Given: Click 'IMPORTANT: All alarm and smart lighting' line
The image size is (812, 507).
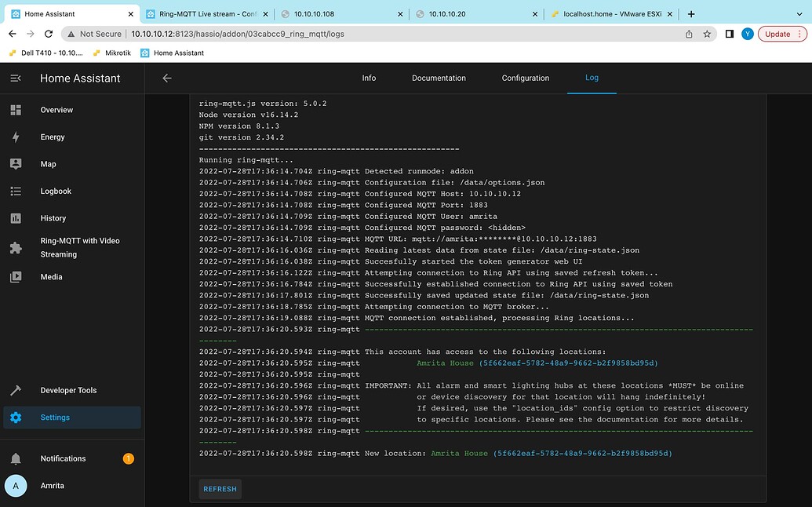Looking at the screenshot, I should 472,386.
